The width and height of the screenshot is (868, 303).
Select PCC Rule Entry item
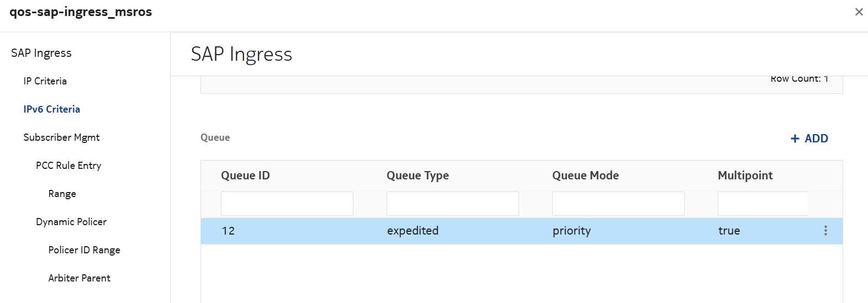click(68, 166)
